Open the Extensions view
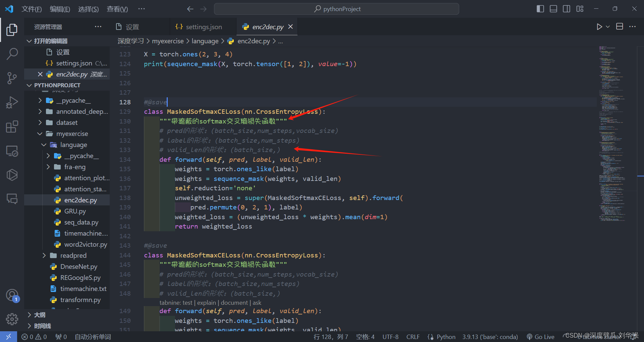The height and width of the screenshot is (342, 644). point(12,127)
